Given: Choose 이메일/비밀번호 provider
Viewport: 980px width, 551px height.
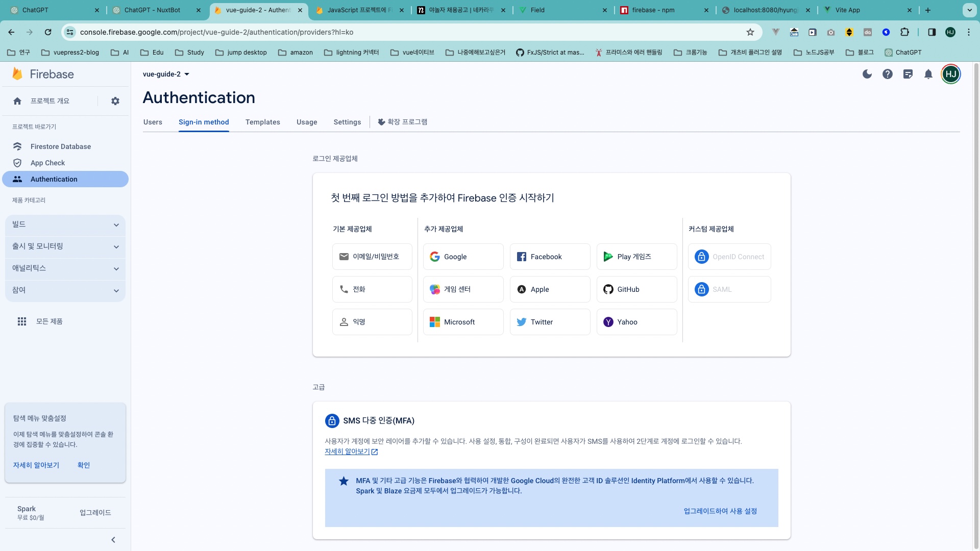Looking at the screenshot, I should pos(372,257).
